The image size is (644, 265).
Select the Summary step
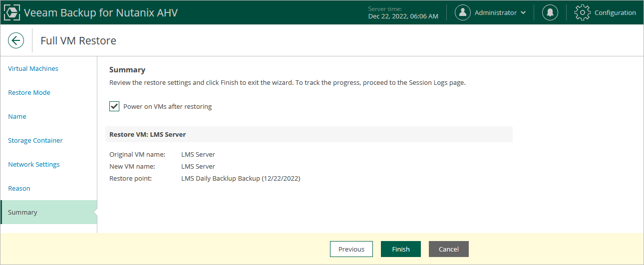22,213
